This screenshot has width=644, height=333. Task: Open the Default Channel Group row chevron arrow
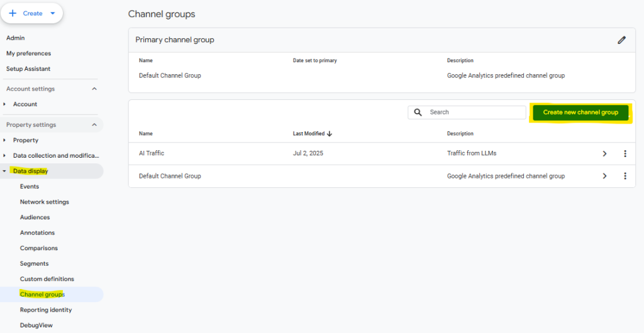604,176
